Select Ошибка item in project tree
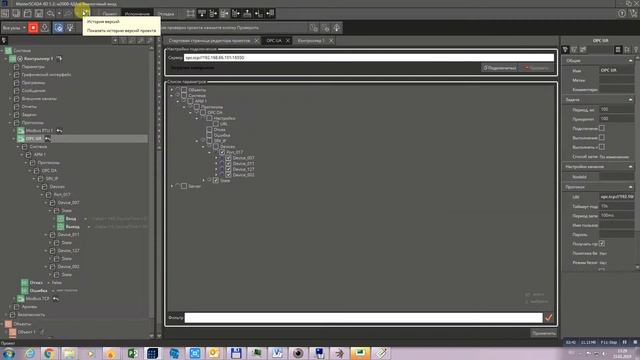This screenshot has height=360, width=640. 38,291
